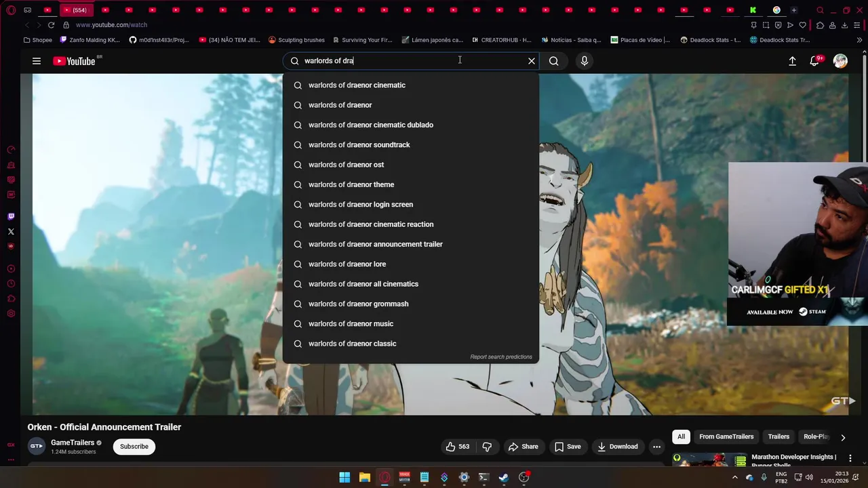Open the Sculpting brushes bookmark

pyautogui.click(x=296, y=40)
